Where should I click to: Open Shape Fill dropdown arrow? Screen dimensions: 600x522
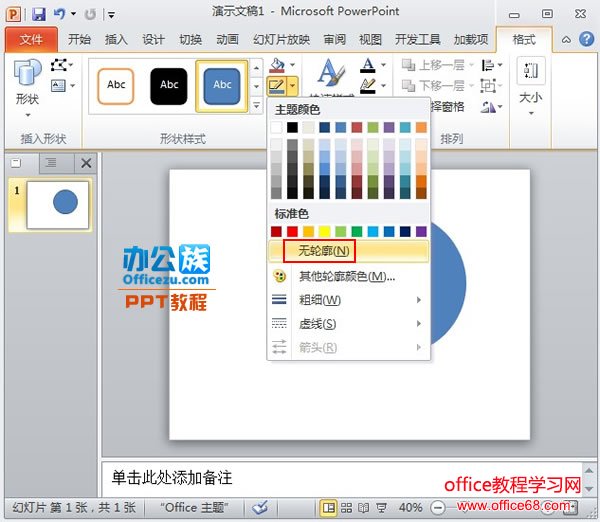(x=292, y=65)
